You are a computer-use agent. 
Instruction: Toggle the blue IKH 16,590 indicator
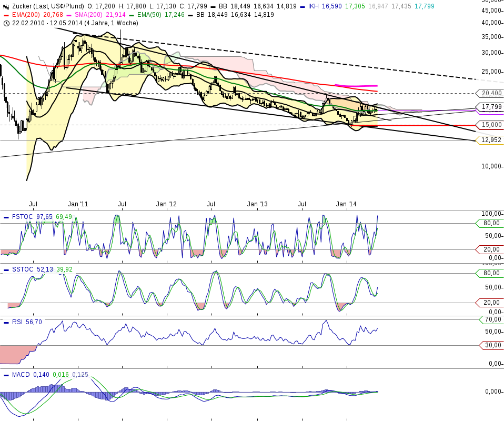302,7
